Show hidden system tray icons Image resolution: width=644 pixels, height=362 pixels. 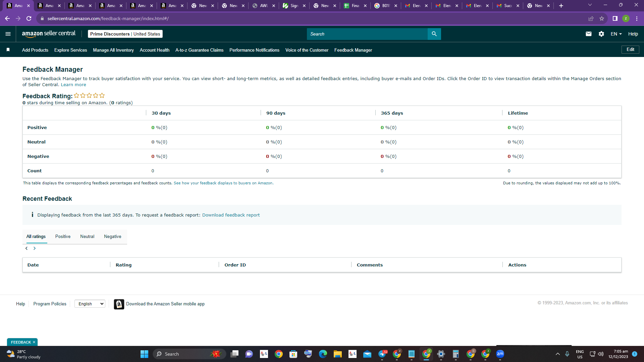(557, 354)
